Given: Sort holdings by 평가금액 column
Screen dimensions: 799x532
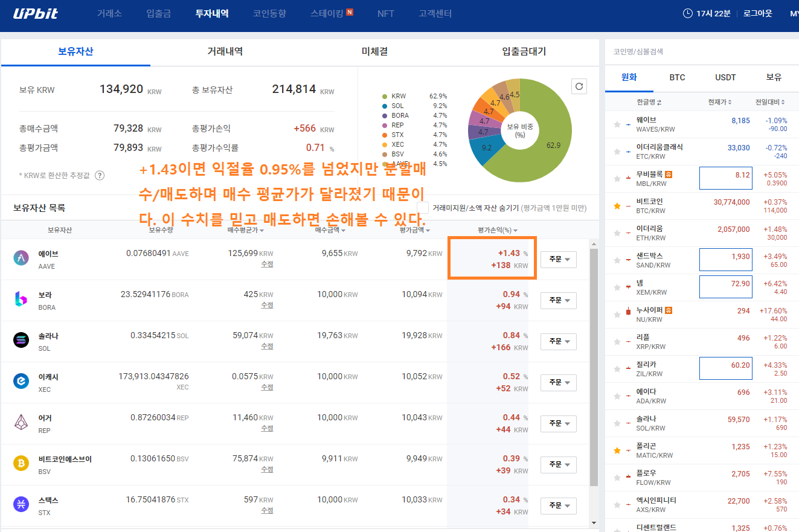Looking at the screenshot, I should (414, 230).
